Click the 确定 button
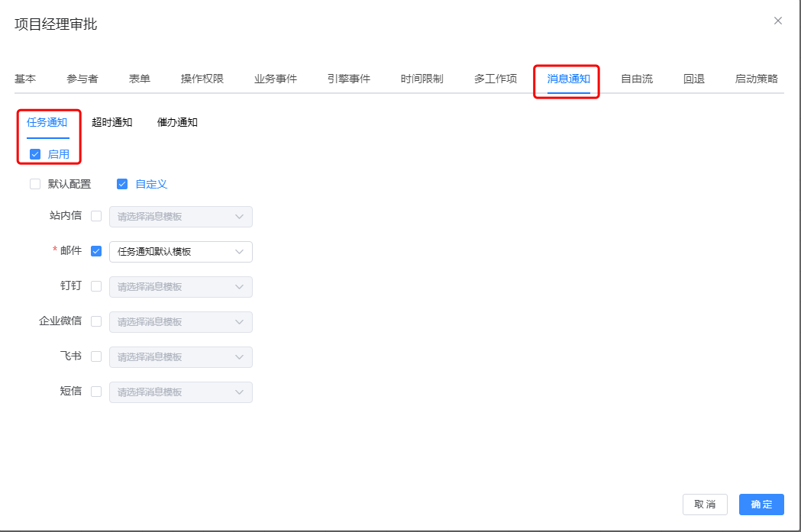 [761, 505]
